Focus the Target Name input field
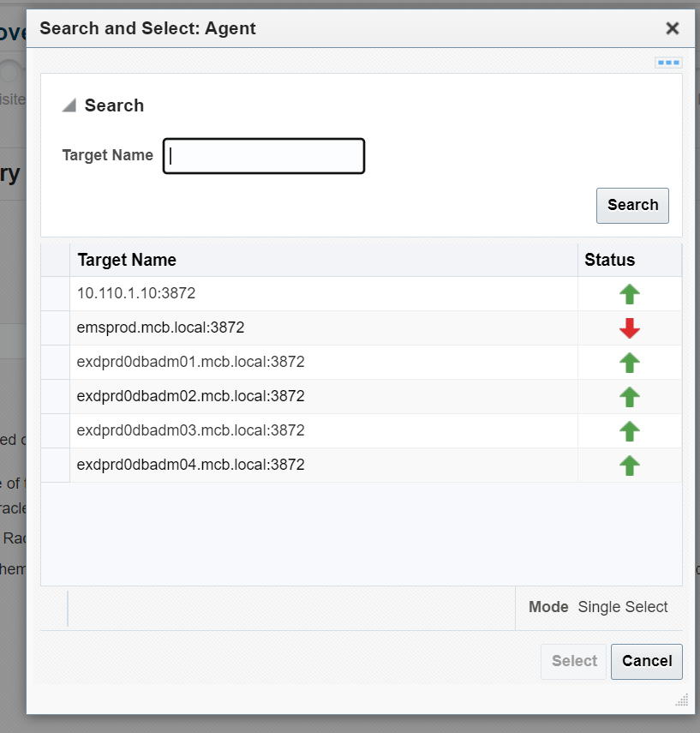700x733 pixels. (x=264, y=156)
